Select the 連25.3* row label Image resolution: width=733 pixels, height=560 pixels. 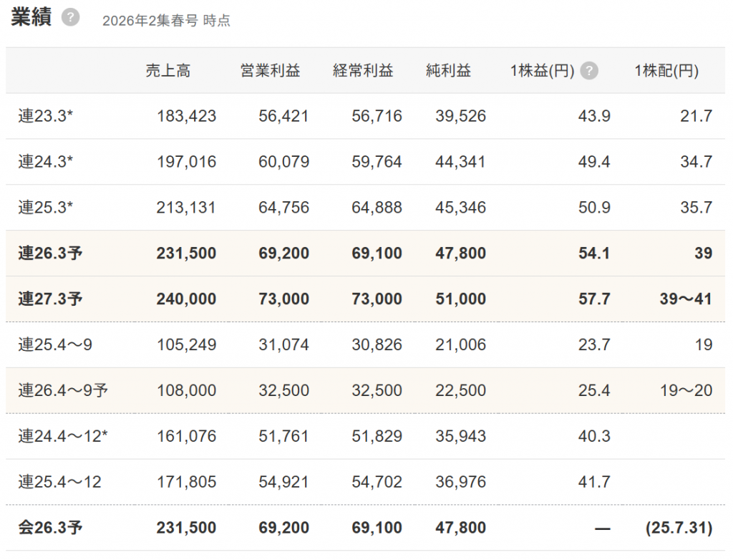(46, 208)
